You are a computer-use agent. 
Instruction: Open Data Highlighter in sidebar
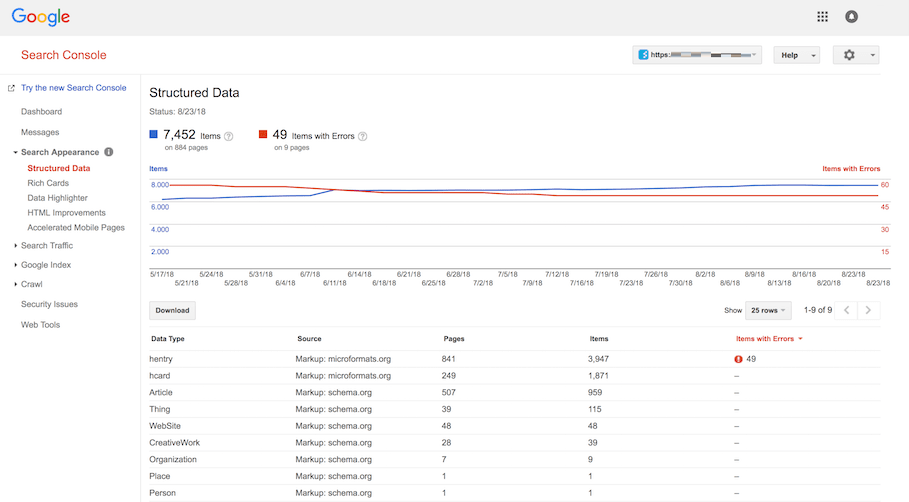57,198
